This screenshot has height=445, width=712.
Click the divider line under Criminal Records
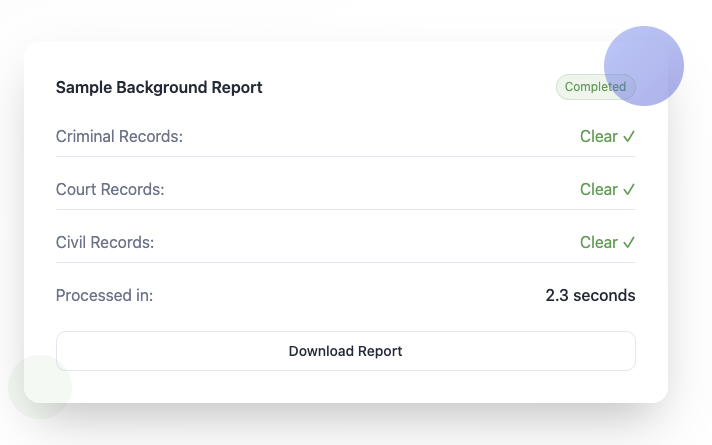click(345, 157)
